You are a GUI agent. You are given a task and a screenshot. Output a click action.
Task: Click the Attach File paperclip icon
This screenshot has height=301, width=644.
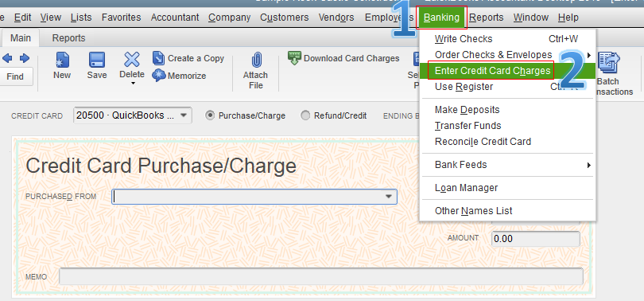tap(256, 60)
